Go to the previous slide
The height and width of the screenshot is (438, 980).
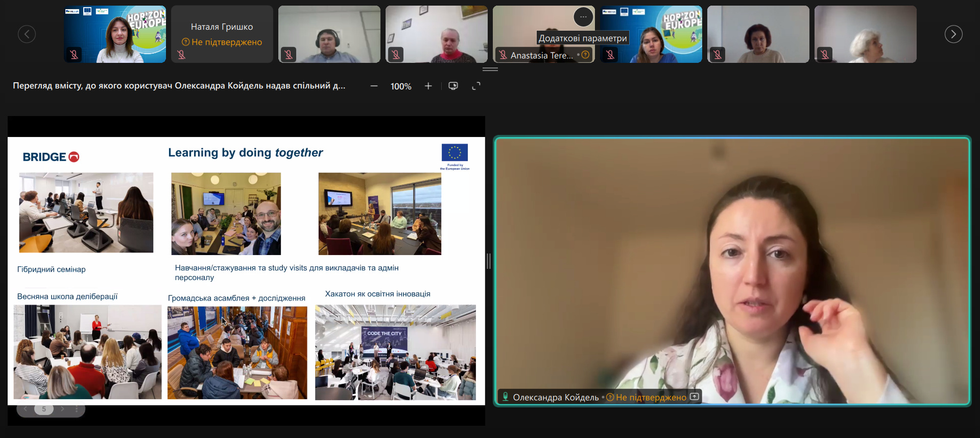tap(26, 409)
